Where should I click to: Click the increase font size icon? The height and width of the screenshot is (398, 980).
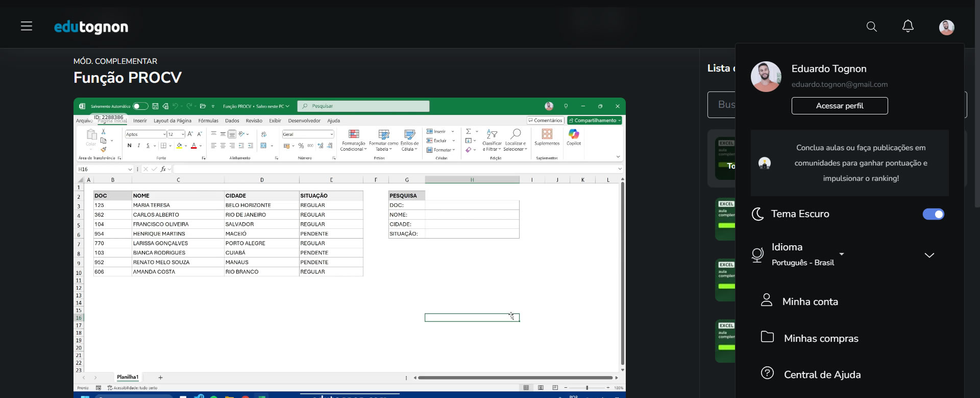coord(190,134)
